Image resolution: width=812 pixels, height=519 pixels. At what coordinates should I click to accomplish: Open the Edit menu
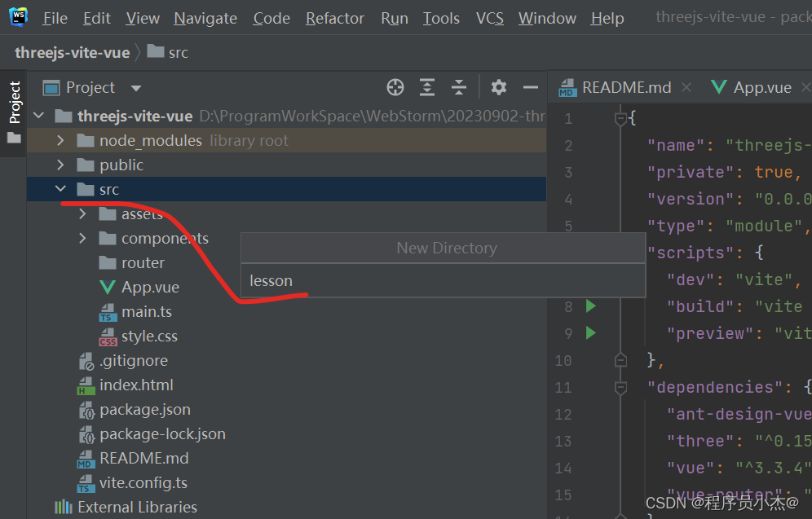(x=97, y=18)
